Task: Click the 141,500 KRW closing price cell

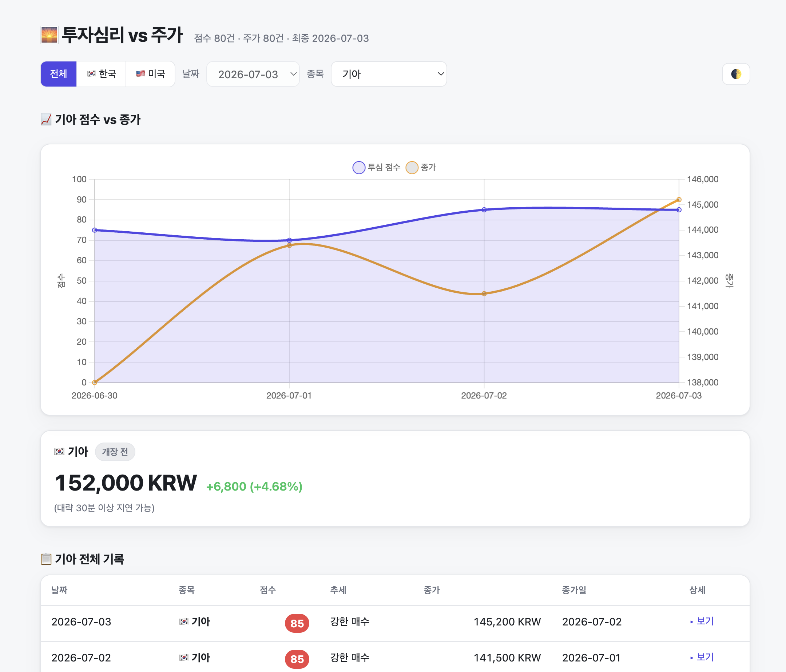Action: point(507,657)
